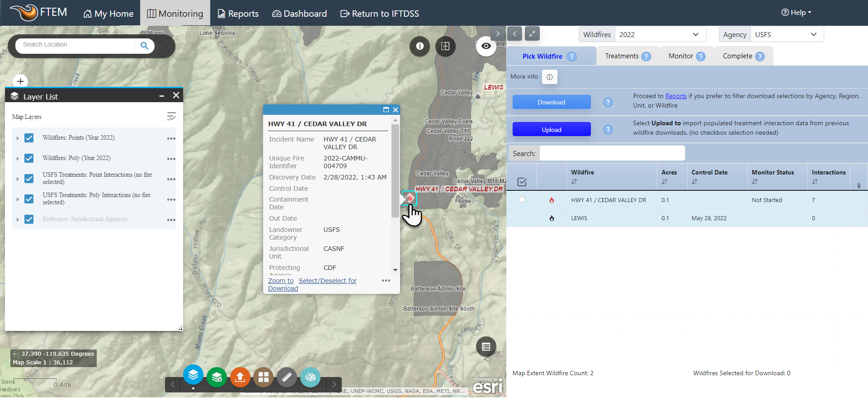The image size is (868, 401).
Task: Open the attribute table list button on map
Action: [x=486, y=347]
